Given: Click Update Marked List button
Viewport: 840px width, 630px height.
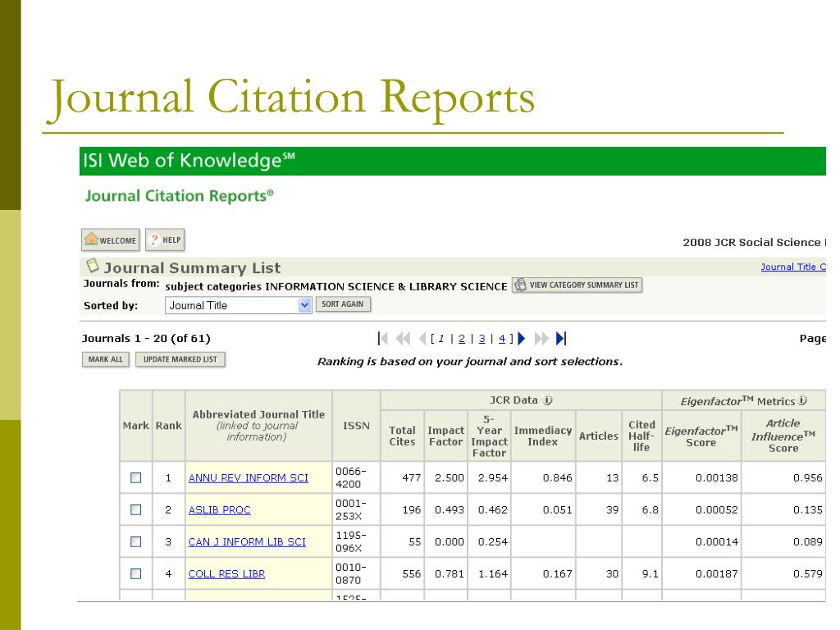Looking at the screenshot, I should 180,359.
